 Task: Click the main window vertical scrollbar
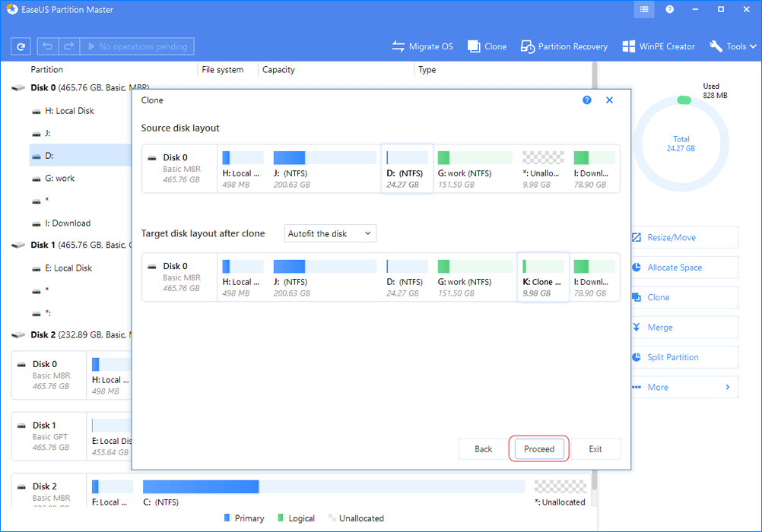click(x=595, y=277)
